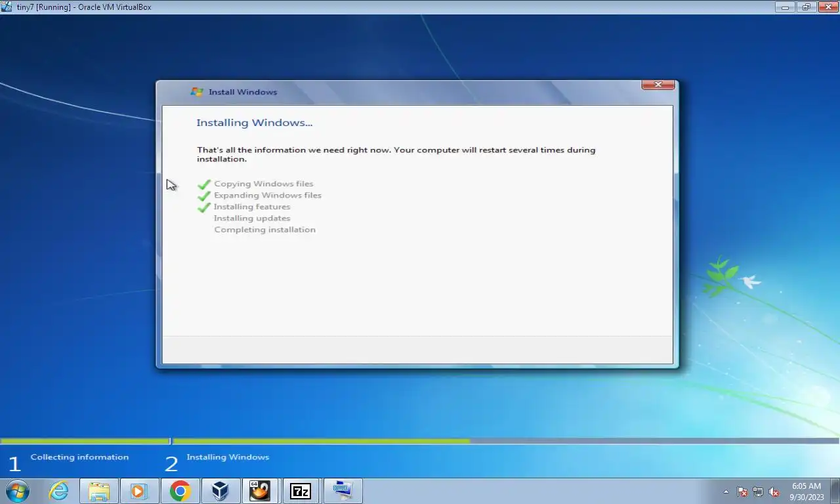Open the 64-bit penguin app taskbar icon
Screen dimensions: 840x504
(x=260, y=491)
